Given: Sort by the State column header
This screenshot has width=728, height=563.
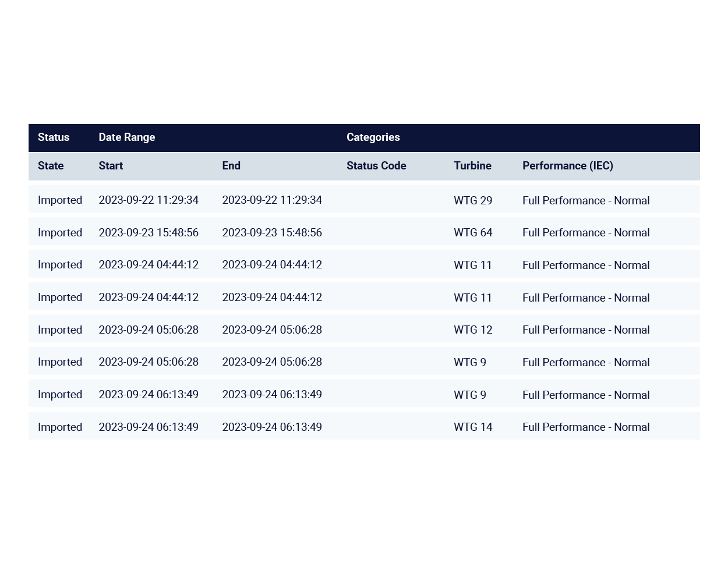Looking at the screenshot, I should (51, 166).
